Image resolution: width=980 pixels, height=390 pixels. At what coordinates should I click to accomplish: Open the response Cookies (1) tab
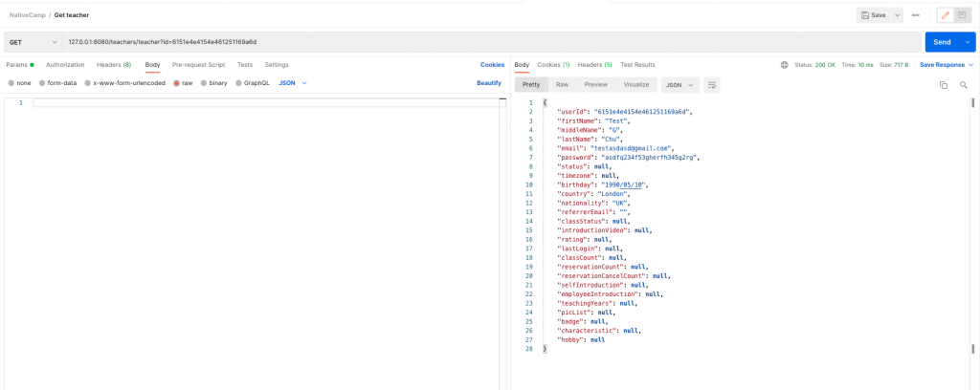point(553,65)
